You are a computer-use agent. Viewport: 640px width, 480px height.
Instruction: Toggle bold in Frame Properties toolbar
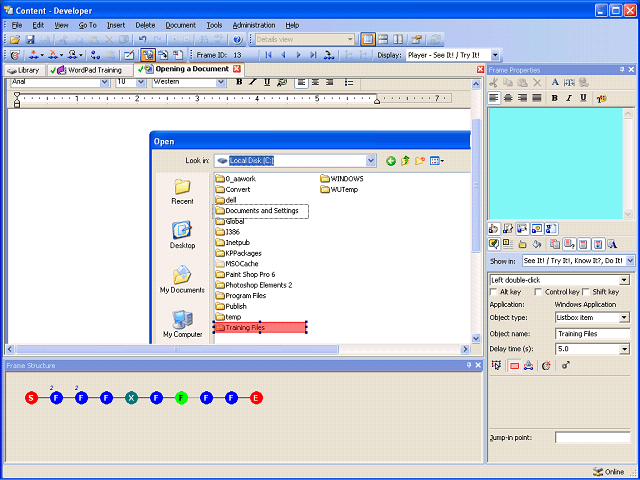[554, 98]
